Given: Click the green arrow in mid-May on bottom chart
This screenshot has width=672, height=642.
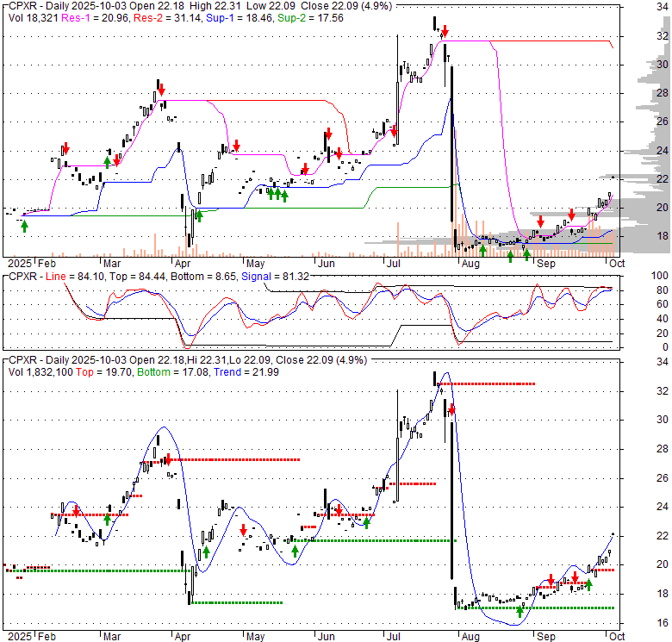Looking at the screenshot, I should point(295,550).
